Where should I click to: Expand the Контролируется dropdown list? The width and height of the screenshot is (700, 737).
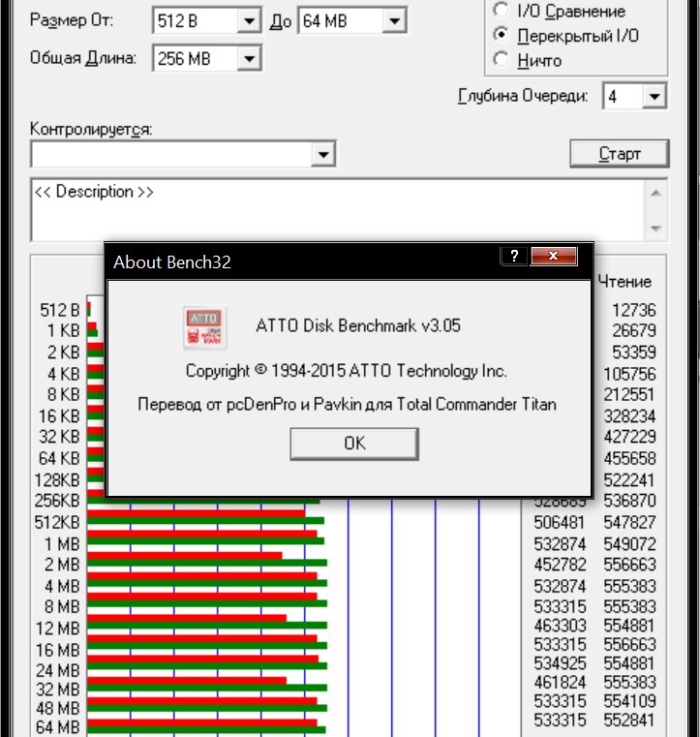(323, 155)
